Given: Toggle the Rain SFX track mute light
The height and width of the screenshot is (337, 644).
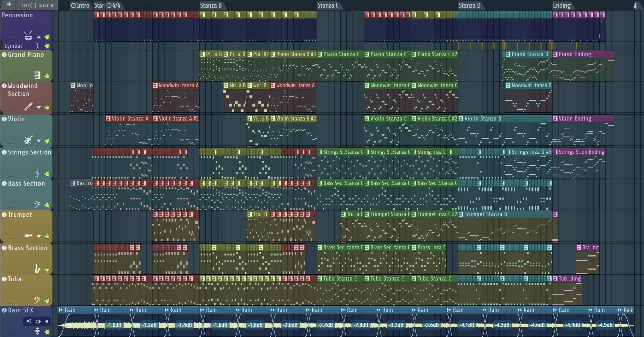Looking at the screenshot, I should (47, 332).
